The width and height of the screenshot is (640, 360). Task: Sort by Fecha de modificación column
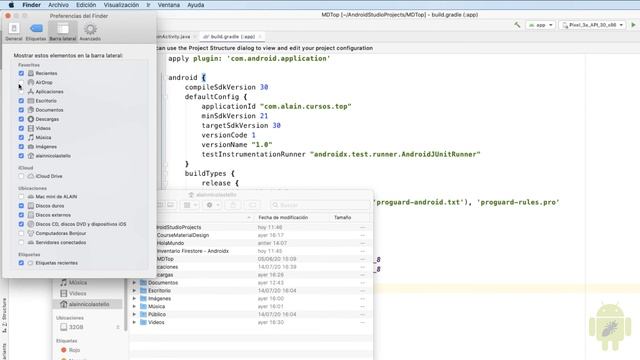coord(283,218)
